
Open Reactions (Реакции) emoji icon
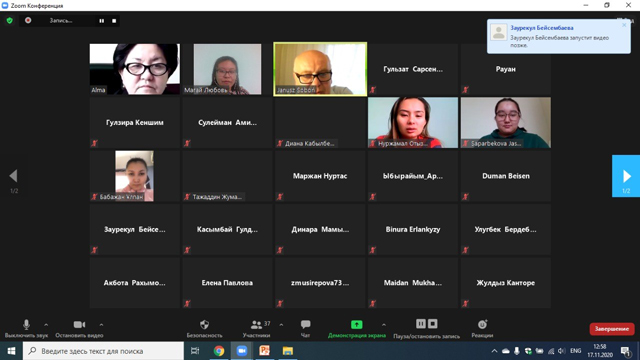point(482,324)
